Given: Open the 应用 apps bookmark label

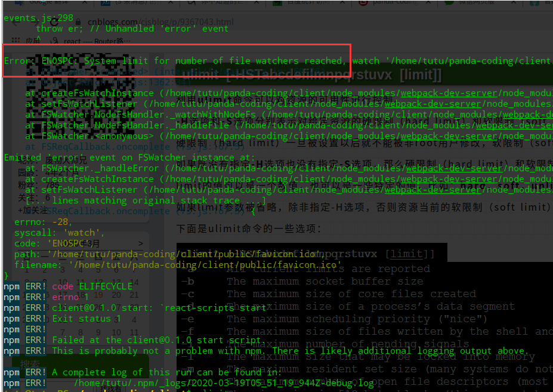Looking at the screenshot, I should (x=33, y=41).
